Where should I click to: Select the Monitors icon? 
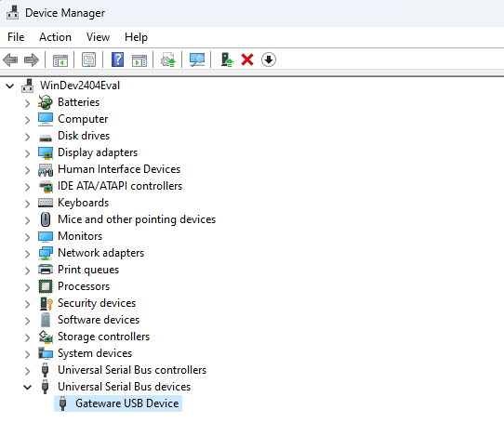point(46,236)
